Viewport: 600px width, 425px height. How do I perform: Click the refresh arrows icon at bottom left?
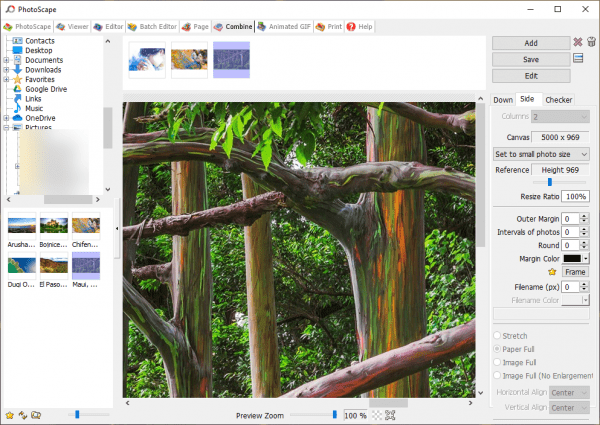pyautogui.click(x=23, y=415)
